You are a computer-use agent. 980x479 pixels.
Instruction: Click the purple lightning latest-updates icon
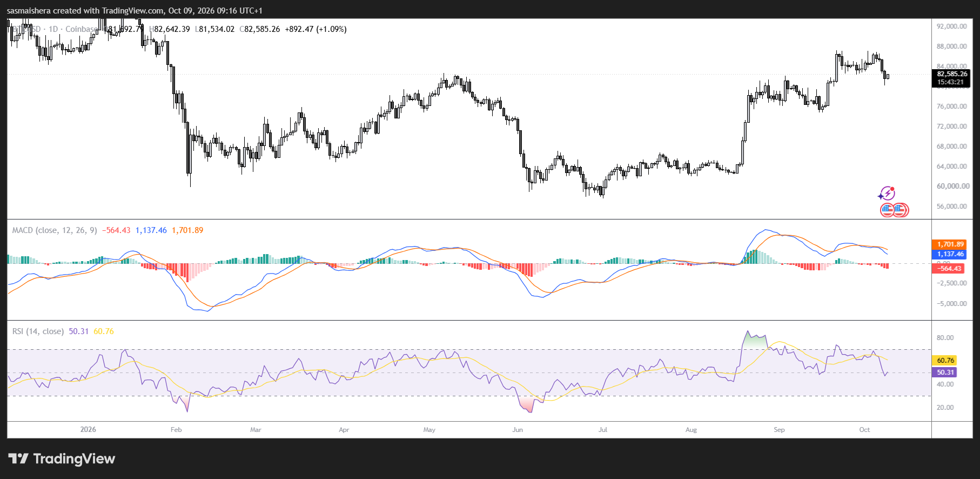coord(887,194)
